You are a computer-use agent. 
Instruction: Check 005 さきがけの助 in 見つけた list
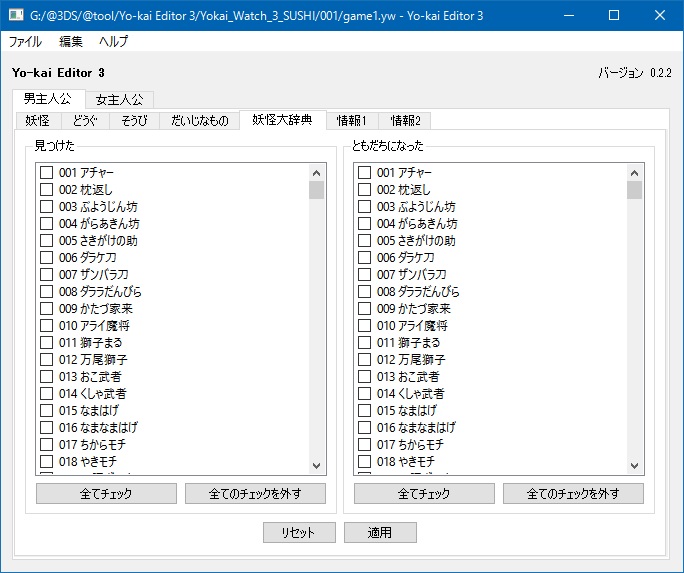coord(47,240)
